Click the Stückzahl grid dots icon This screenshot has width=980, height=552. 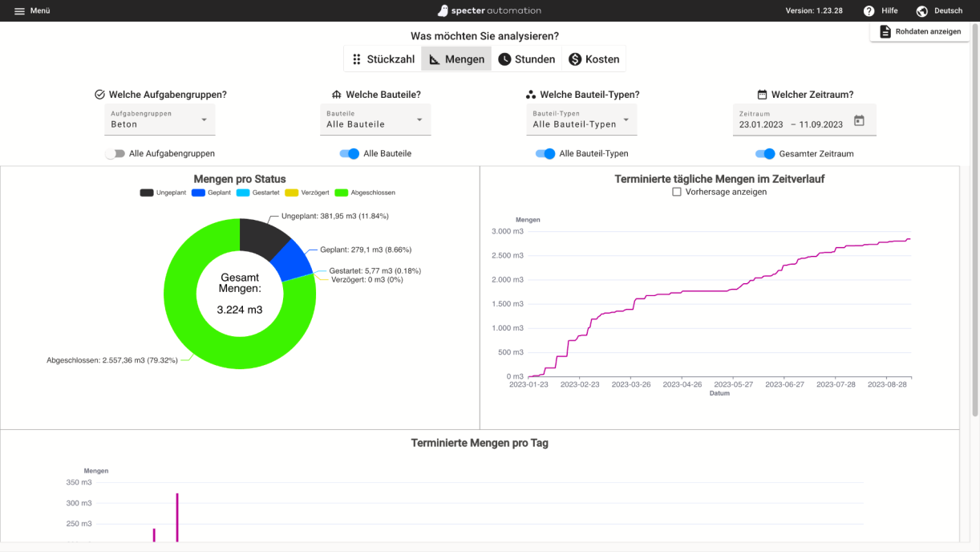[x=357, y=59]
